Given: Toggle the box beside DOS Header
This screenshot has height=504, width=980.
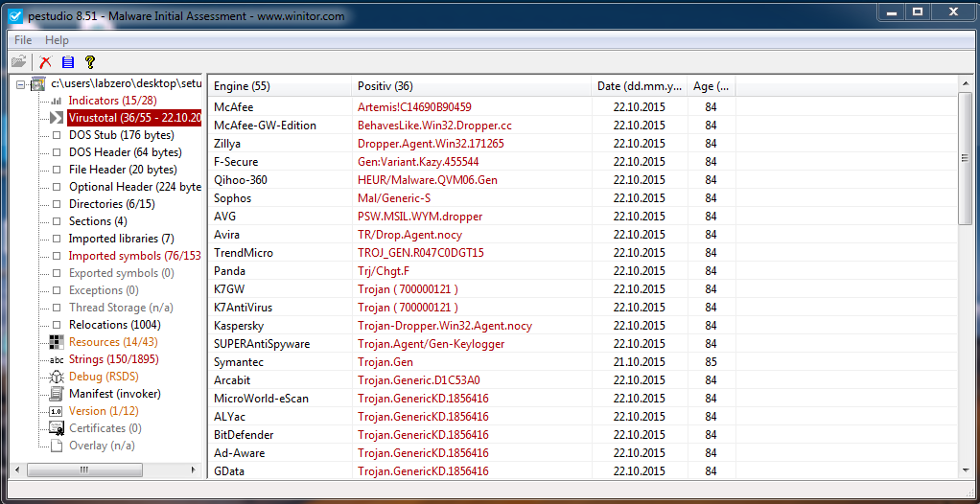Looking at the screenshot, I should point(57,152).
